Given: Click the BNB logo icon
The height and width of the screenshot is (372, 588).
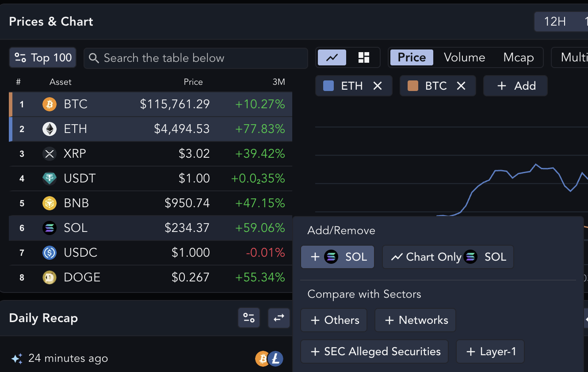Looking at the screenshot, I should click(x=50, y=203).
